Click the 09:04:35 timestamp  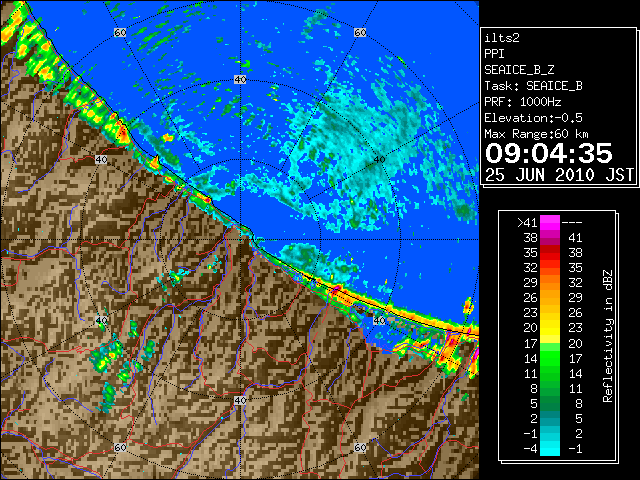click(x=549, y=153)
